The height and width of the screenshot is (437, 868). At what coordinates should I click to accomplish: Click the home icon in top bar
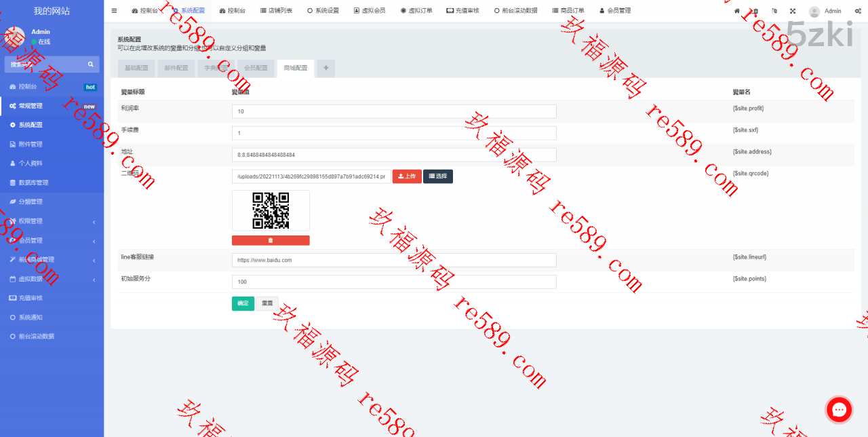737,11
